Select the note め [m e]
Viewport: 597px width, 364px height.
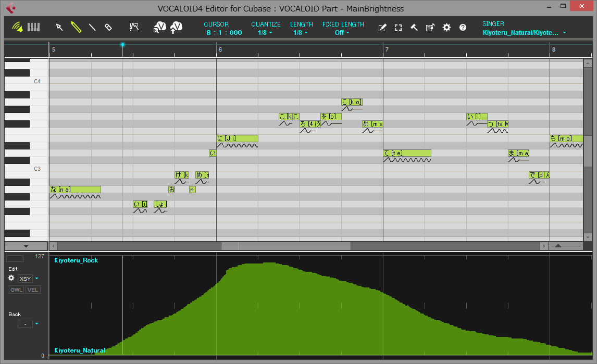(x=372, y=124)
